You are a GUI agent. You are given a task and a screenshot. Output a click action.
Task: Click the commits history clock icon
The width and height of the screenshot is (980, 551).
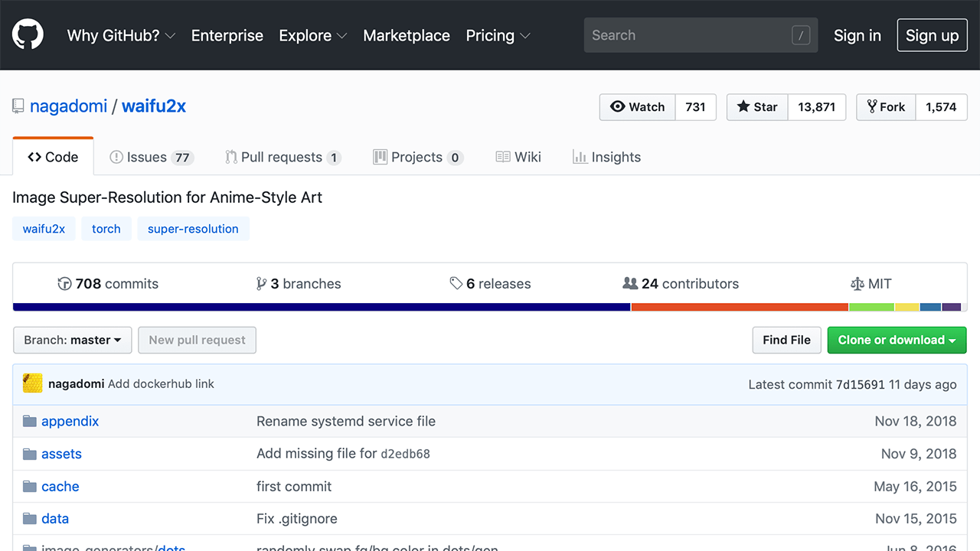tap(65, 284)
